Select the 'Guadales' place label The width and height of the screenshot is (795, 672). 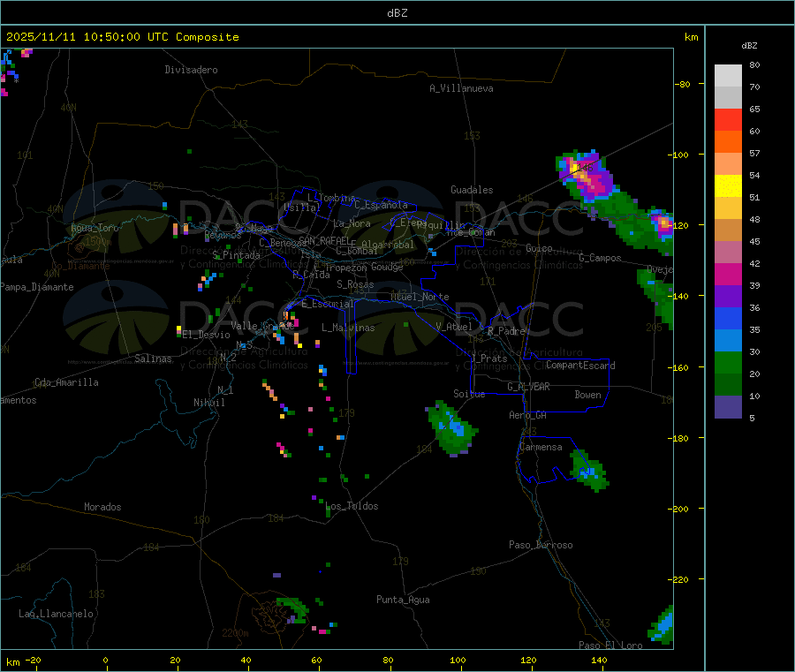pyautogui.click(x=472, y=190)
